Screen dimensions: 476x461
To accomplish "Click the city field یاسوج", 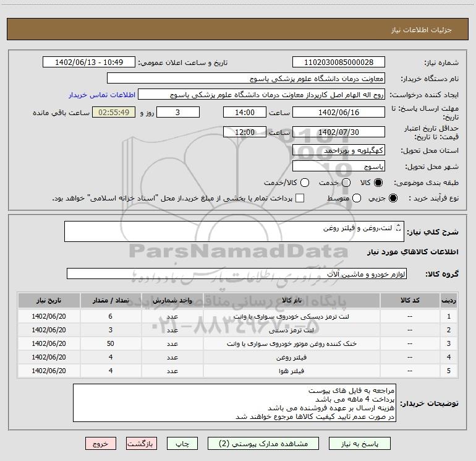I will [x=339, y=166].
